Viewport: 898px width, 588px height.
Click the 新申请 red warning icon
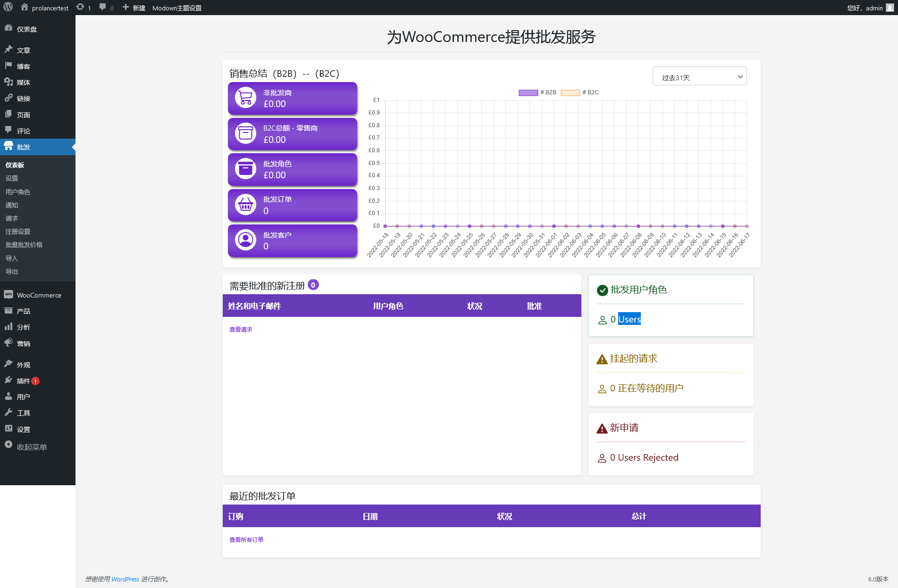(x=602, y=429)
